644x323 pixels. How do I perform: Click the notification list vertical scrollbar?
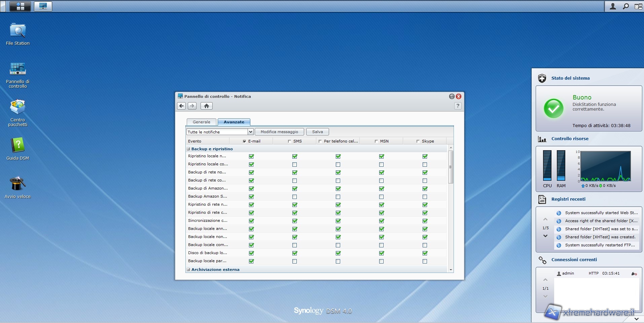click(x=451, y=167)
